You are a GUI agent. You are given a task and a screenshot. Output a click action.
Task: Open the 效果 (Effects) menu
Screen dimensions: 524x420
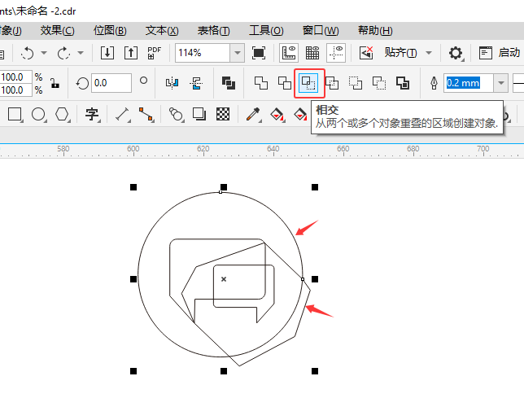coord(57,31)
